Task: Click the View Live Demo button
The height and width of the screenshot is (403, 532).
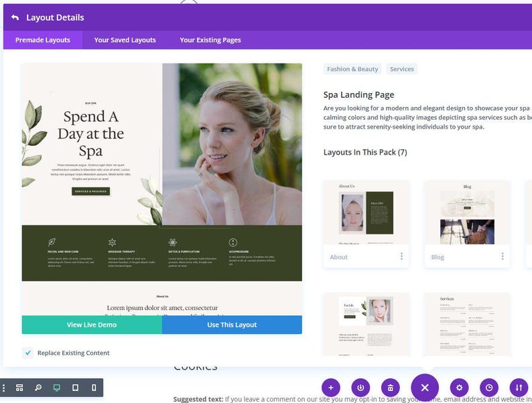Action: (x=92, y=325)
